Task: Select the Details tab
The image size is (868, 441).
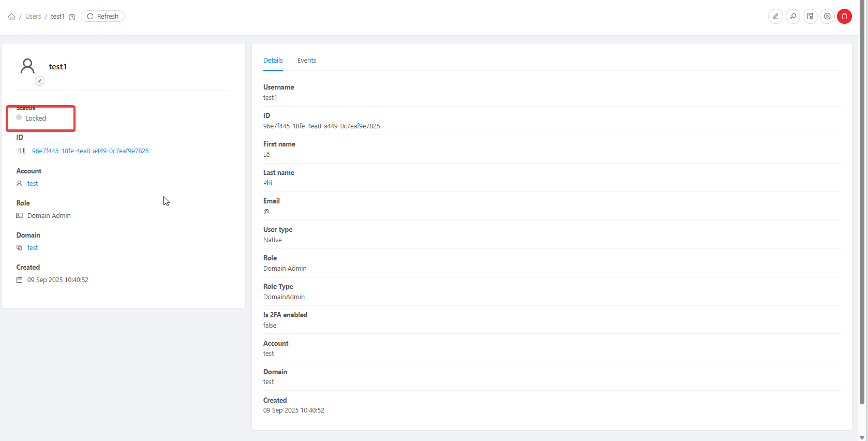Action: 273,61
